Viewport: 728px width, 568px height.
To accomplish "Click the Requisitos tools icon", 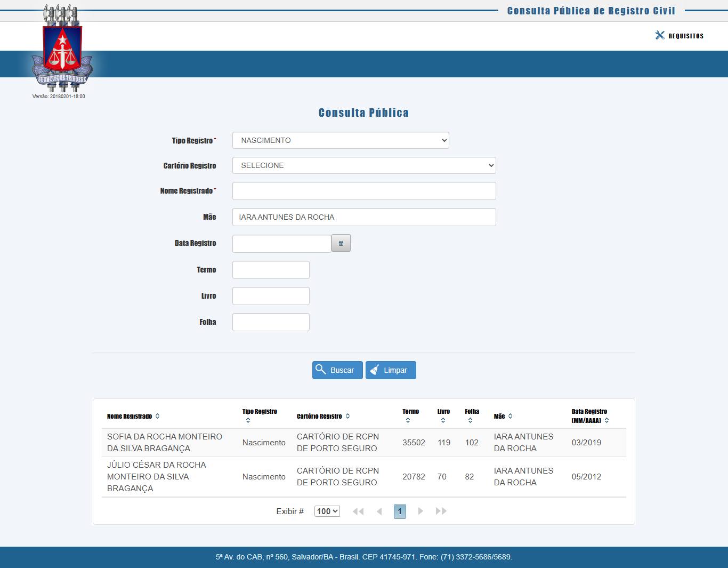I will [x=660, y=35].
